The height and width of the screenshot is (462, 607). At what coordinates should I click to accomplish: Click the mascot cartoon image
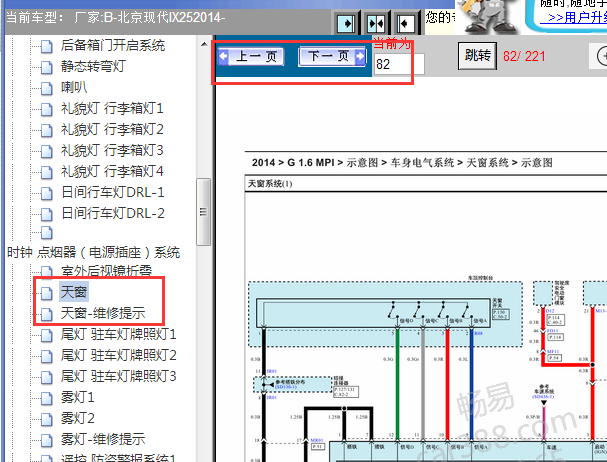click(x=488, y=15)
